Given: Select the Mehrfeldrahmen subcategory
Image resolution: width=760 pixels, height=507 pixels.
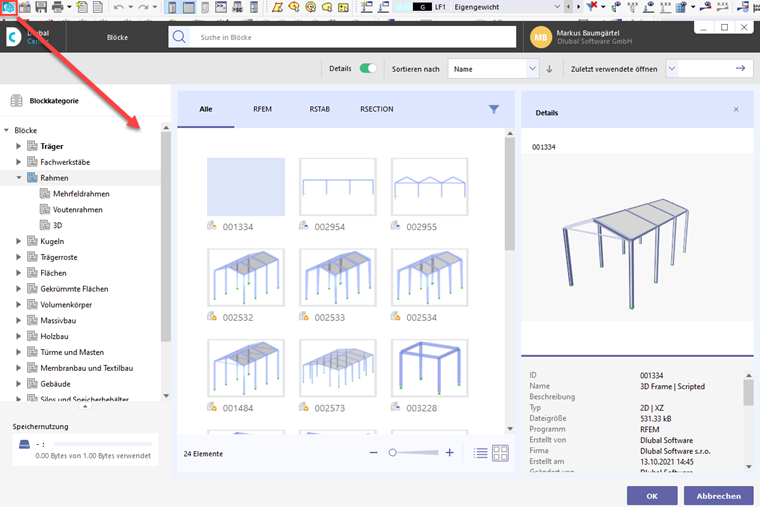Looking at the screenshot, I should pyautogui.click(x=81, y=194).
